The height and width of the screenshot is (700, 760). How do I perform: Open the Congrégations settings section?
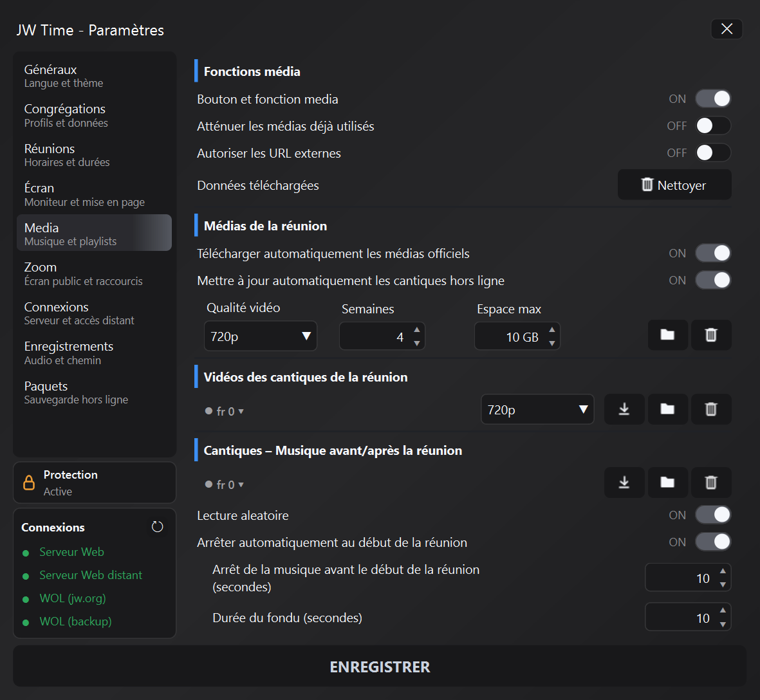tap(94, 116)
